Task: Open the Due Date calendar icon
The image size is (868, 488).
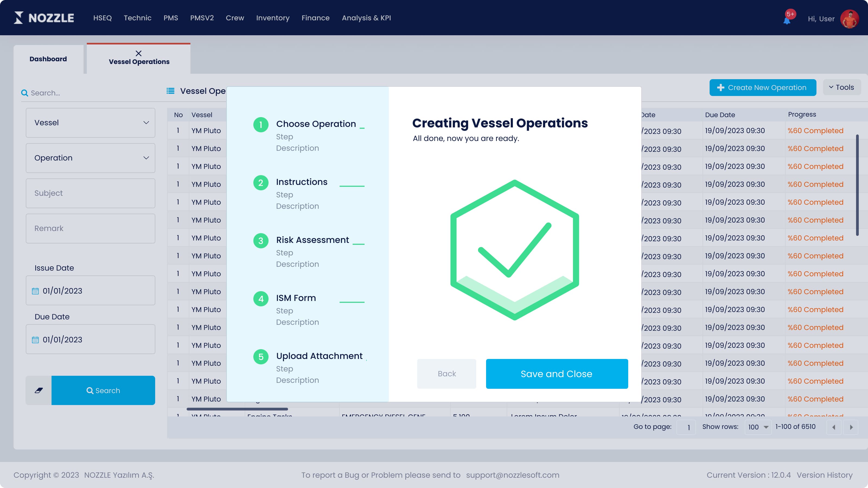Action: point(35,340)
